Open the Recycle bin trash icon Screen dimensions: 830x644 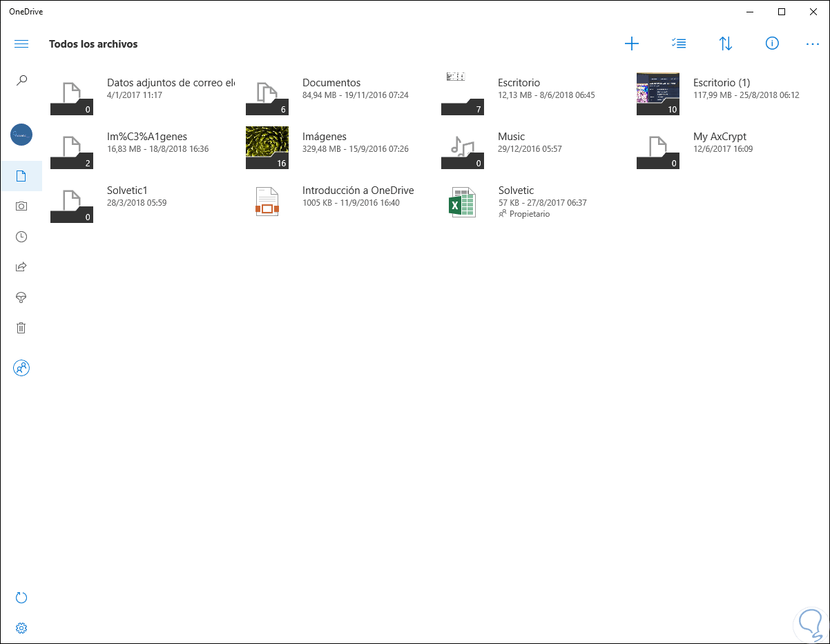tap(21, 328)
